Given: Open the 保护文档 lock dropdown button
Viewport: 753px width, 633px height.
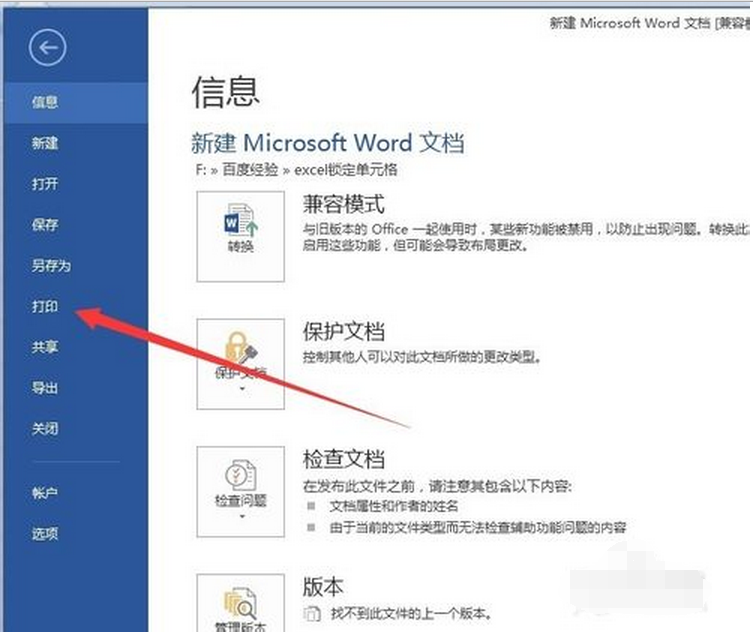Looking at the screenshot, I should pyautogui.click(x=241, y=364).
